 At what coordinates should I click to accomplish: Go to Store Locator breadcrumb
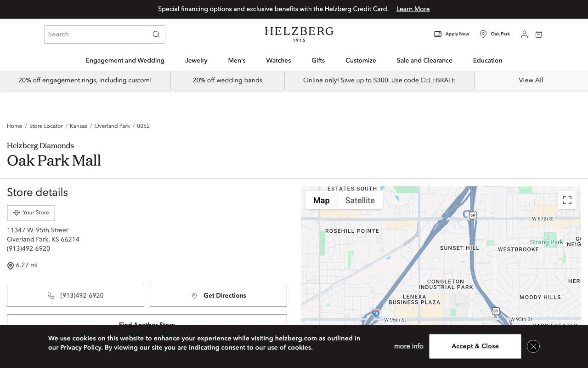pos(46,126)
